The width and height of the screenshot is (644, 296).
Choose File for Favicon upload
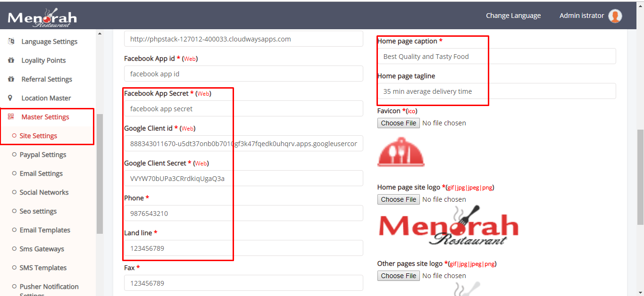[x=398, y=123]
